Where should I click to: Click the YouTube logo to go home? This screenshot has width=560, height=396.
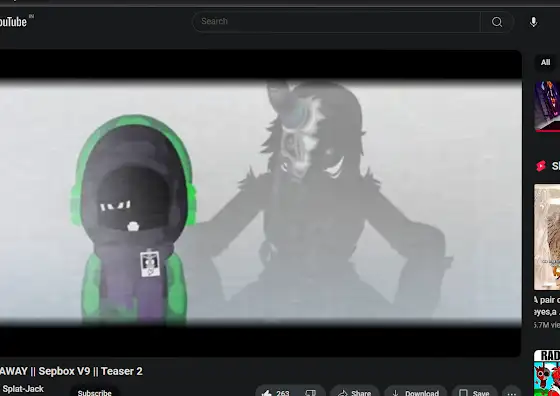point(13,22)
